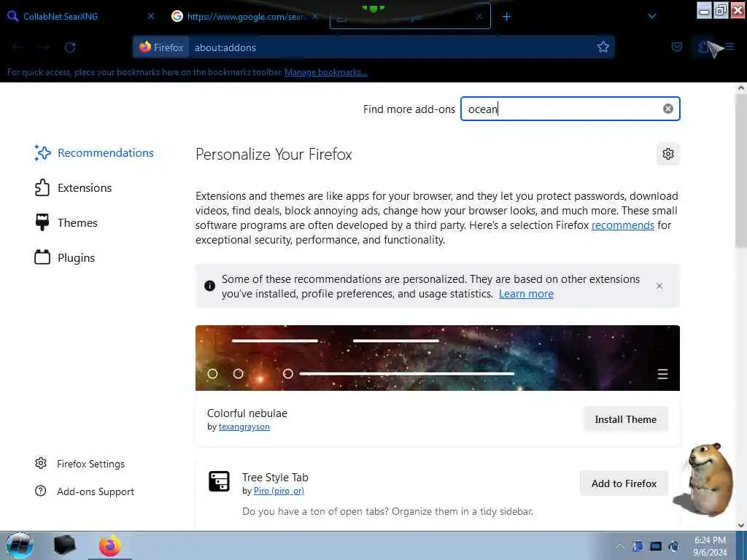Image resolution: width=747 pixels, height=560 pixels.
Task: Open the Plugins sidebar section
Action: point(64,257)
